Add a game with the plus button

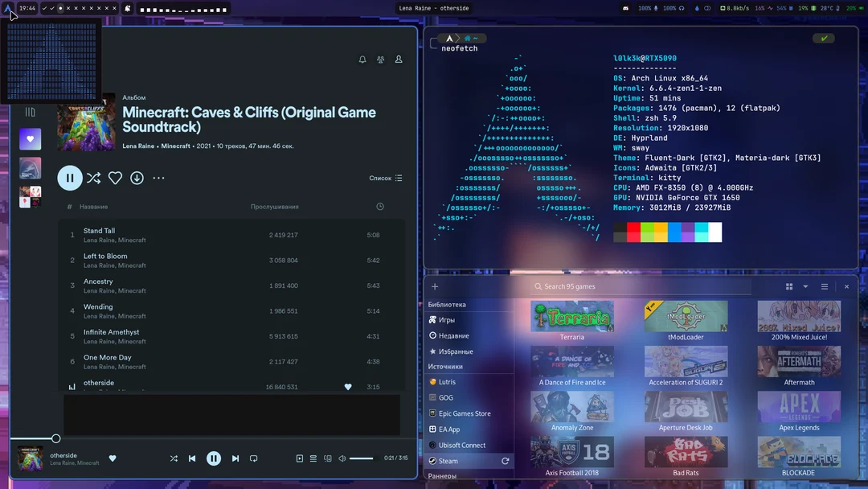pyautogui.click(x=435, y=286)
